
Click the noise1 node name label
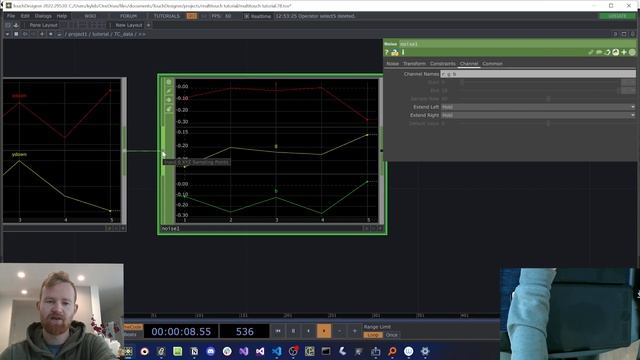[x=171, y=229]
